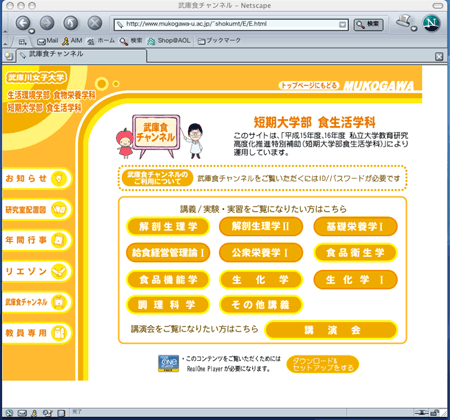
Task: Click the Print icon in toolbar
Action: click(x=404, y=22)
